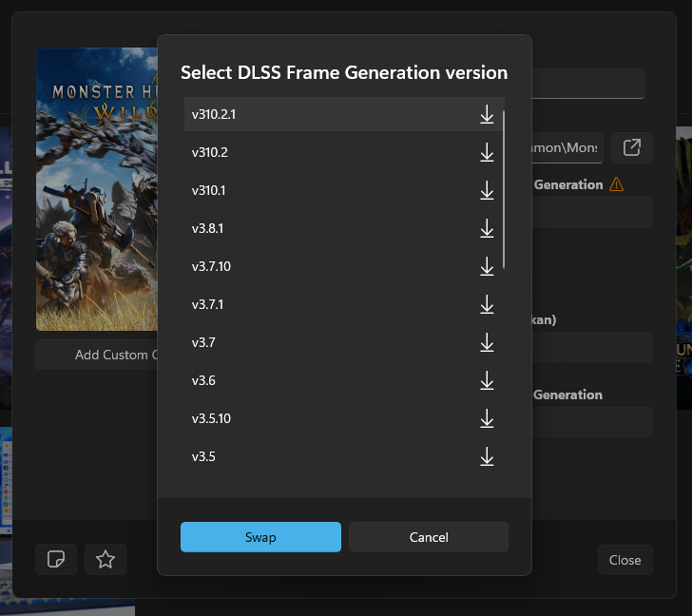The image size is (692, 616).
Task: Mark game as favorite with star
Action: coord(106,560)
